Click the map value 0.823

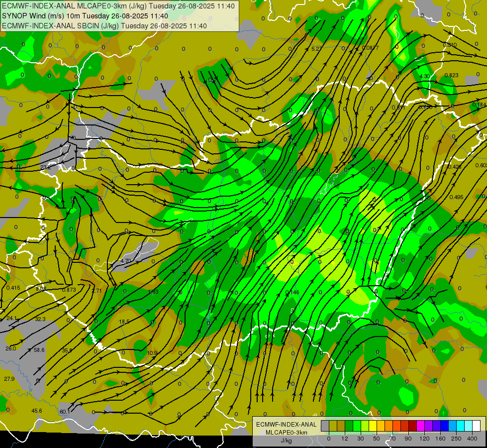[x=451, y=75]
